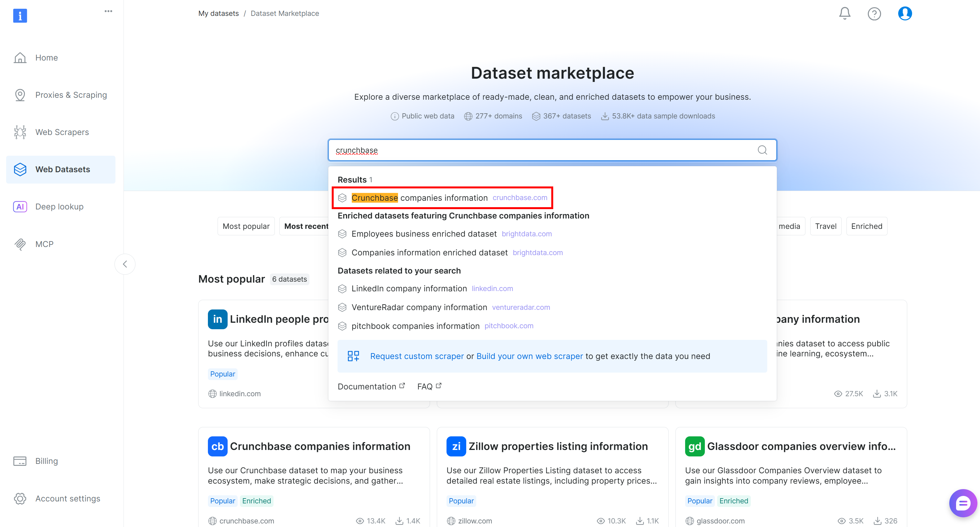The width and height of the screenshot is (980, 527).
Task: Open the support chat bubble
Action: (963, 503)
